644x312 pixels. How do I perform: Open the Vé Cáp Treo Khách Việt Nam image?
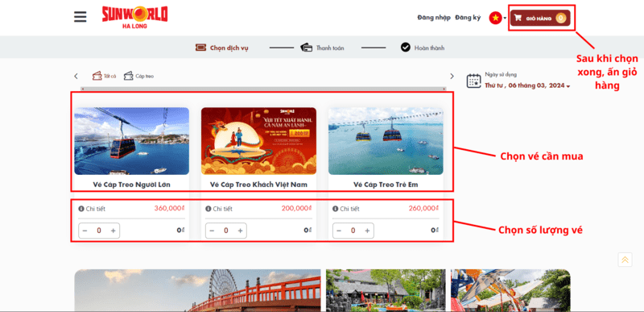258,141
